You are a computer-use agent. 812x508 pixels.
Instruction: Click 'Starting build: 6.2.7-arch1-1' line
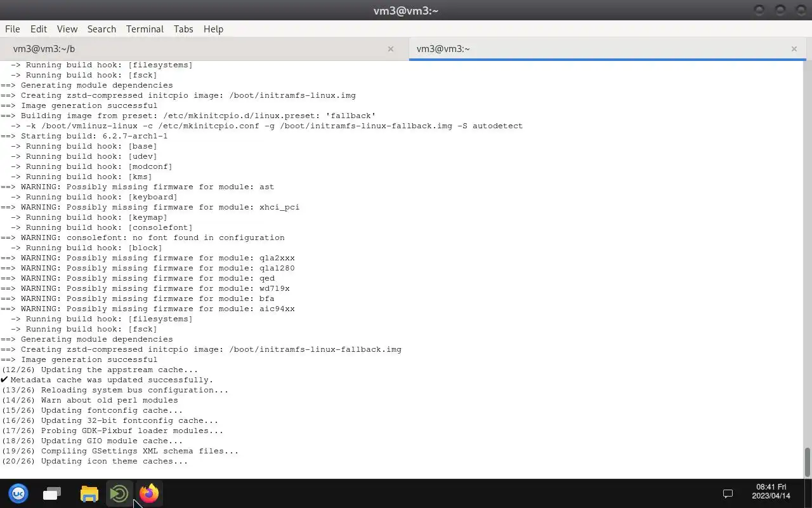tap(84, 136)
